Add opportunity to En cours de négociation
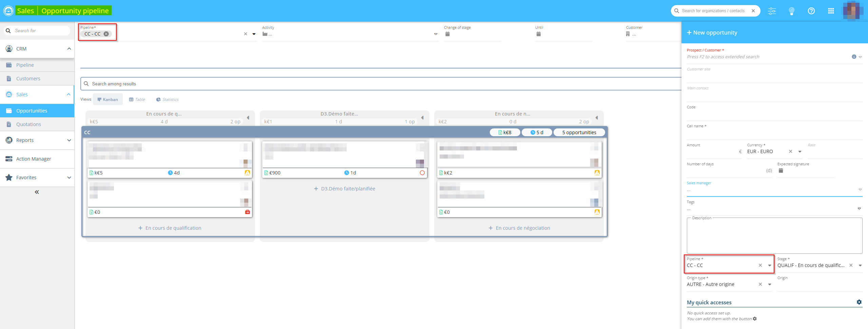 click(519, 228)
